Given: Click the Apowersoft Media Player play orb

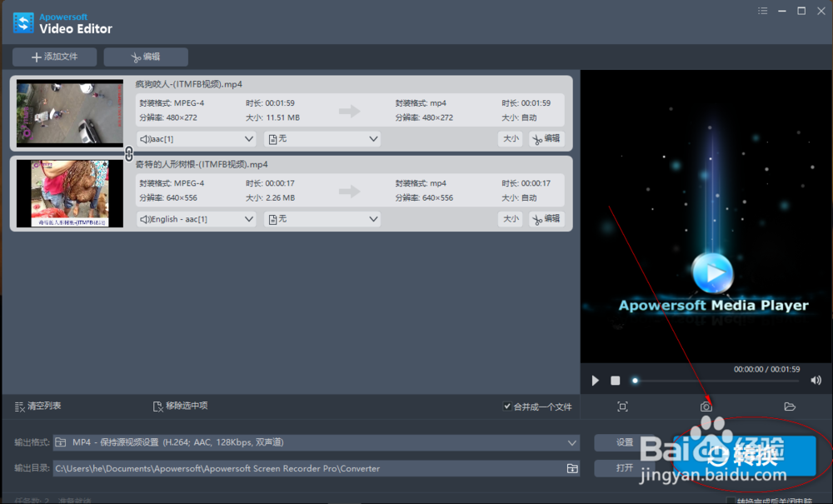Looking at the screenshot, I should coord(713,273).
